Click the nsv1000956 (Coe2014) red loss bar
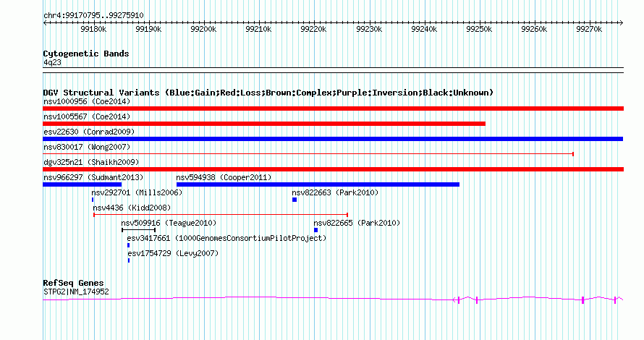 coord(333,109)
